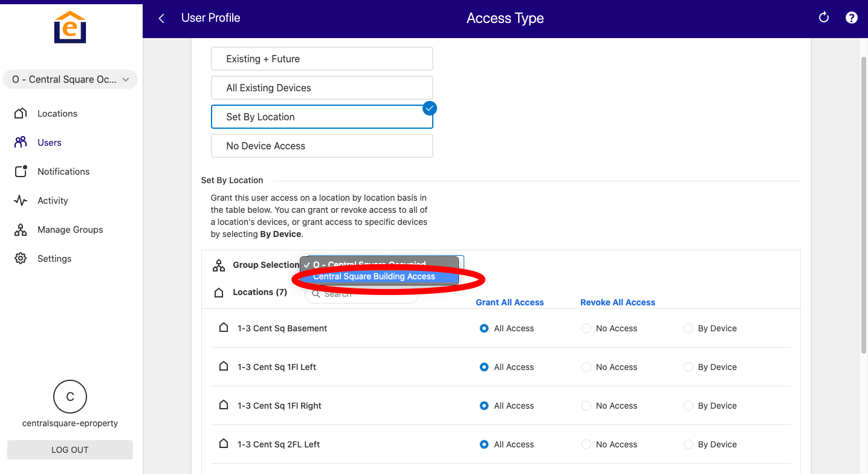The image size is (868, 474).
Task: Select Existing + Future access type
Action: [x=322, y=59]
